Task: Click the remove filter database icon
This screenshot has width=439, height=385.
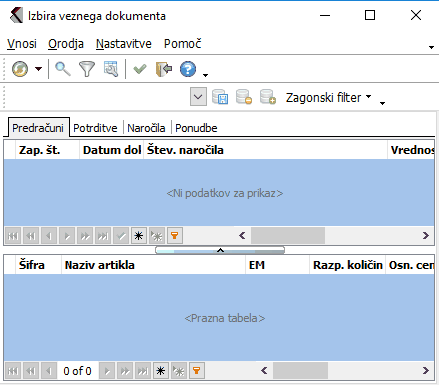Action: pyautogui.click(x=244, y=97)
